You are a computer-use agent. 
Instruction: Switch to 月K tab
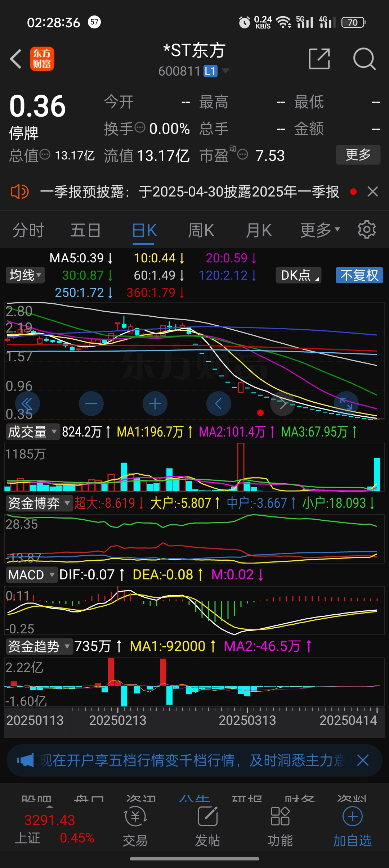point(259,230)
